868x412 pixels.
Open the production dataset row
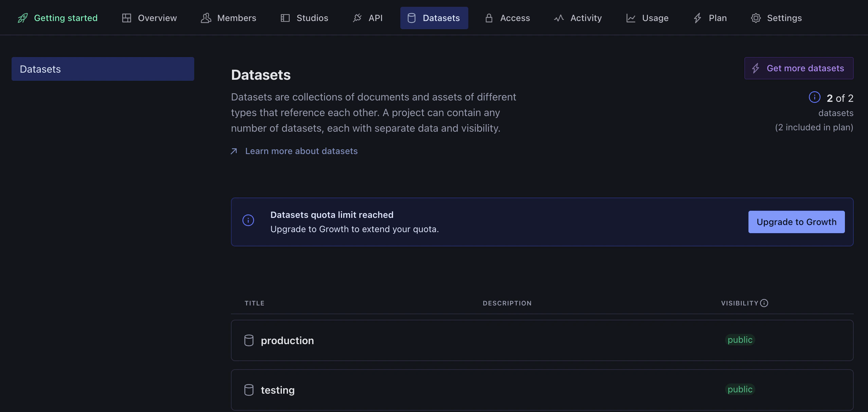[542, 340]
